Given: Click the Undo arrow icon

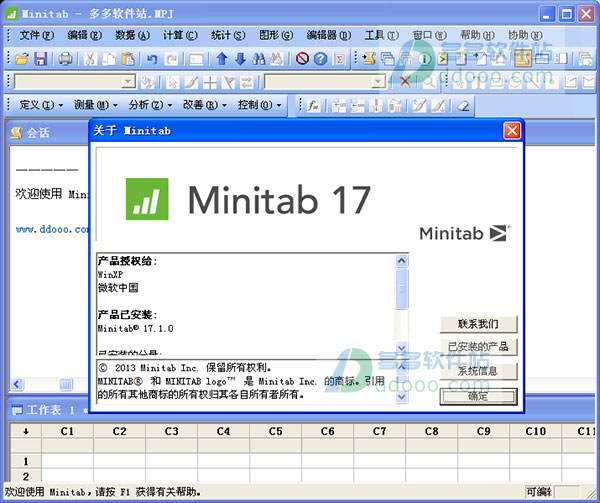Looking at the screenshot, I should coord(152,59).
